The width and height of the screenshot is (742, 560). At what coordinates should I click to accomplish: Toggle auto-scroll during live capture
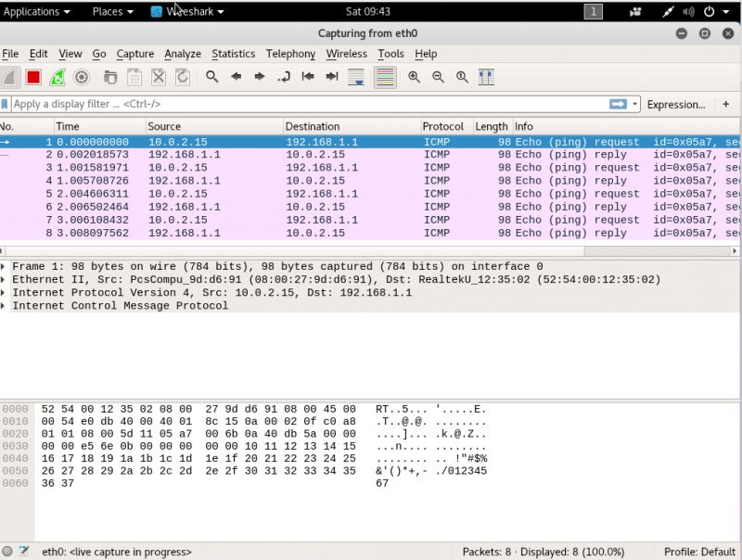(356, 77)
